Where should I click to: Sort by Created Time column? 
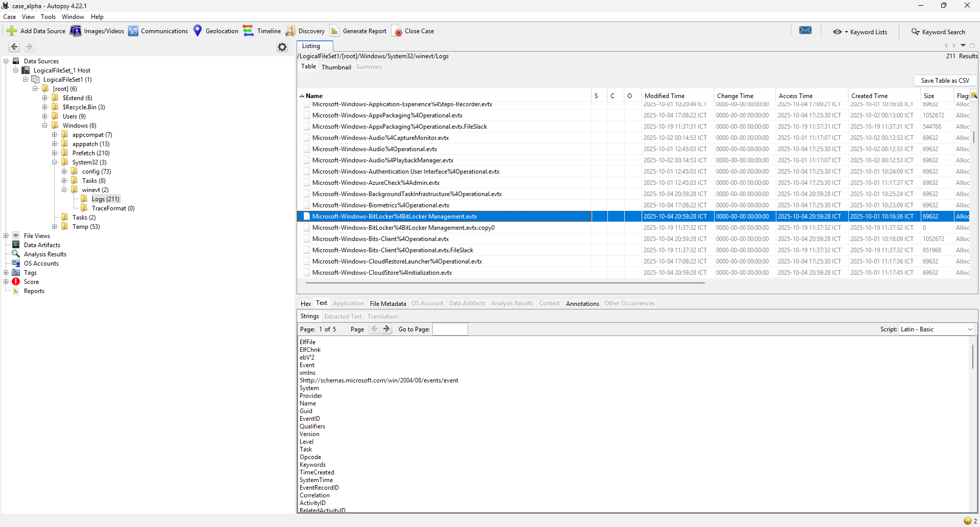(x=884, y=96)
